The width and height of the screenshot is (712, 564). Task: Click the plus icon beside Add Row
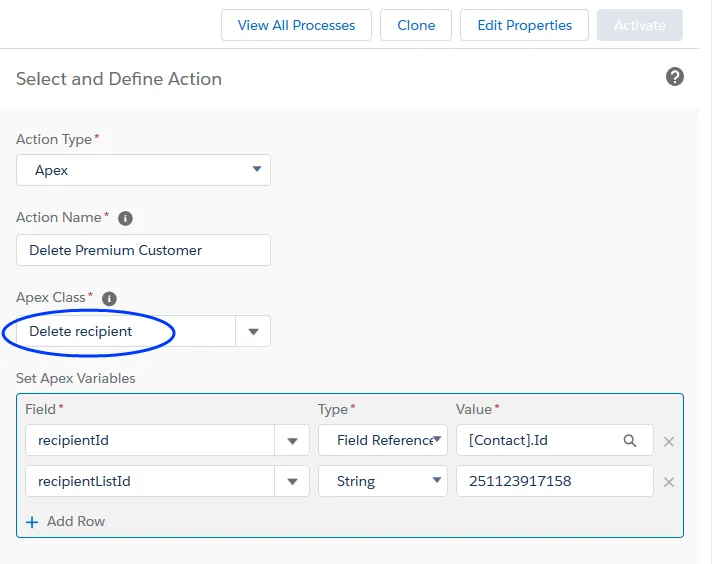pos(32,522)
